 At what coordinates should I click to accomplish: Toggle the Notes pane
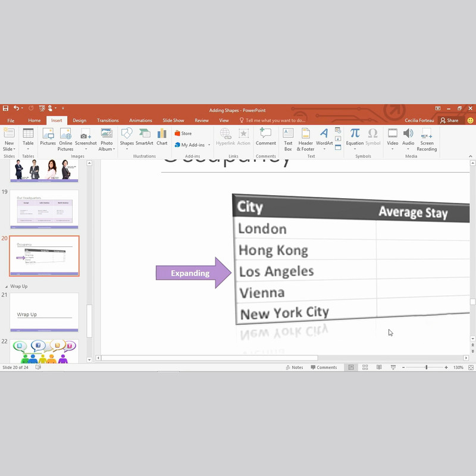tap(294, 368)
